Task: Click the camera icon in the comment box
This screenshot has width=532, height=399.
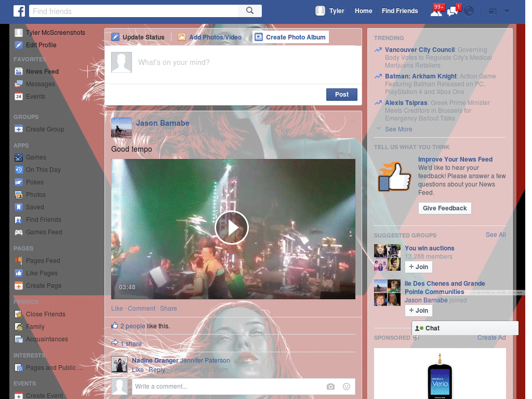Action: 331,387
